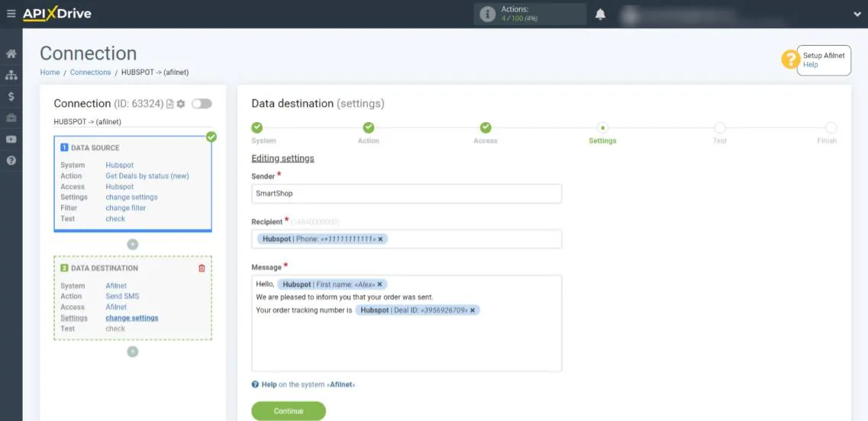This screenshot has width=868, height=421.
Task: Delete the Data Destination with the trash icon
Action: [x=202, y=268]
